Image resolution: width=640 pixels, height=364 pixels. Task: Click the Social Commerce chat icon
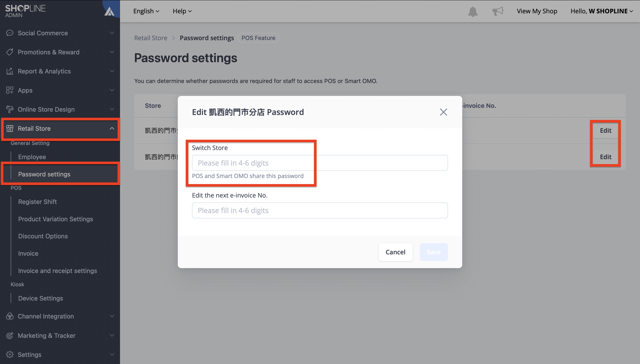pyautogui.click(x=10, y=33)
